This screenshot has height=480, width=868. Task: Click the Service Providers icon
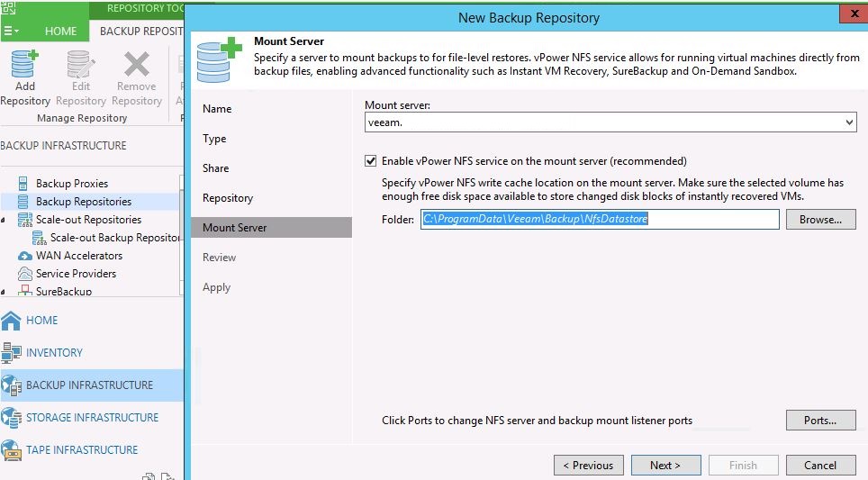pyautogui.click(x=25, y=274)
